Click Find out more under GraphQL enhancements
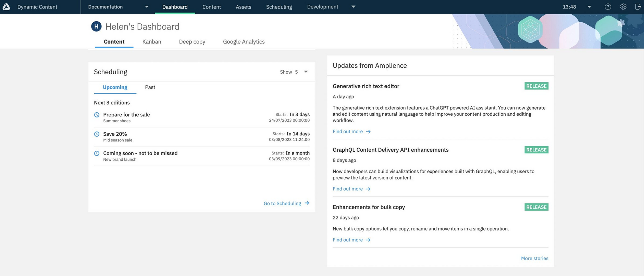This screenshot has height=276, width=644. (348, 189)
